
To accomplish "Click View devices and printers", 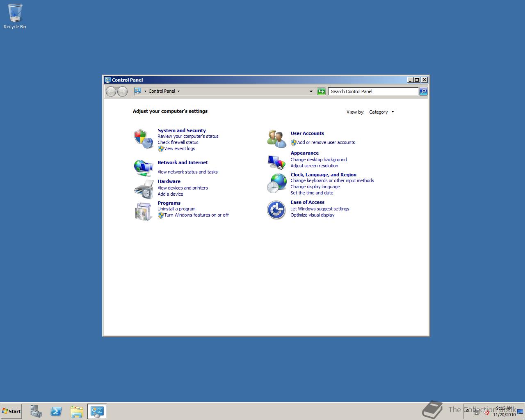I will pyautogui.click(x=183, y=188).
